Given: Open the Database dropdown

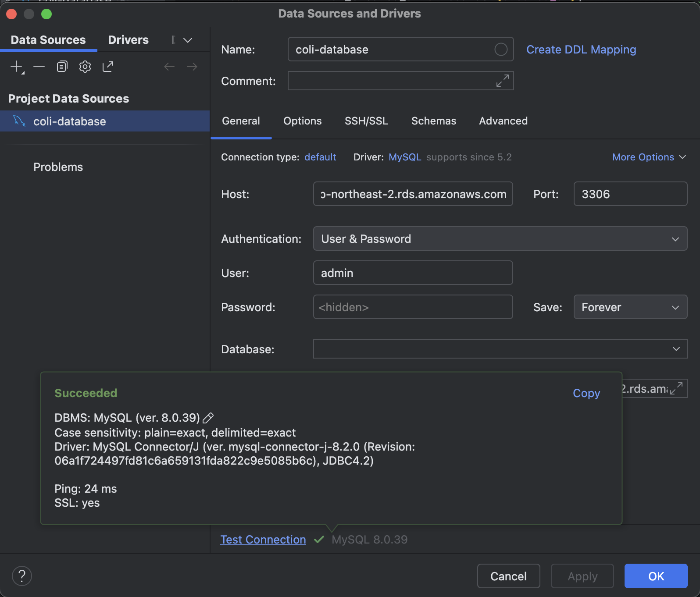Looking at the screenshot, I should pyautogui.click(x=500, y=349).
